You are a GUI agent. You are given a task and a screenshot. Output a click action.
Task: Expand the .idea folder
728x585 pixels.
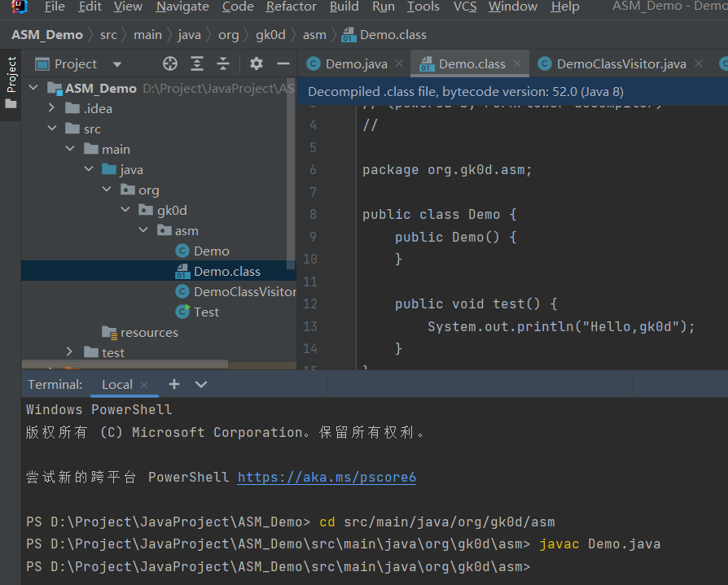(51, 107)
